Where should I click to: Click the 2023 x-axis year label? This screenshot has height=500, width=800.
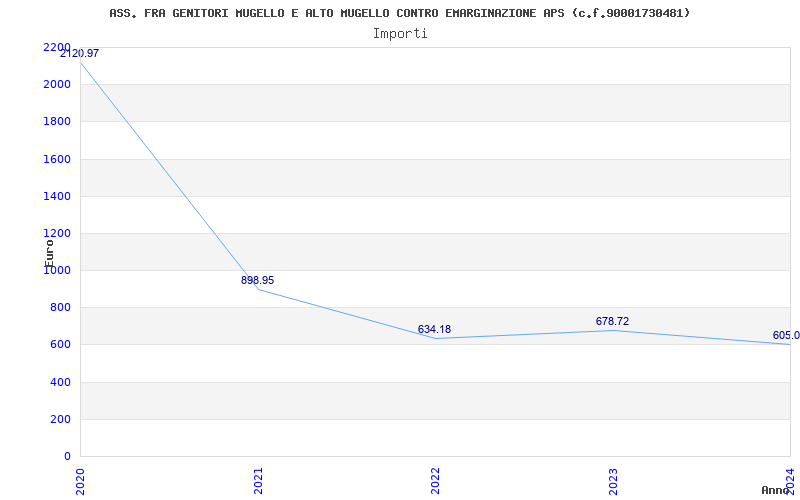(x=613, y=481)
